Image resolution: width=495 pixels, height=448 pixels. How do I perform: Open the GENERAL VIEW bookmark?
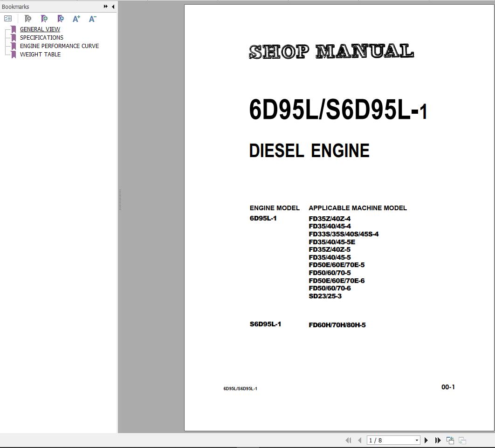40,29
